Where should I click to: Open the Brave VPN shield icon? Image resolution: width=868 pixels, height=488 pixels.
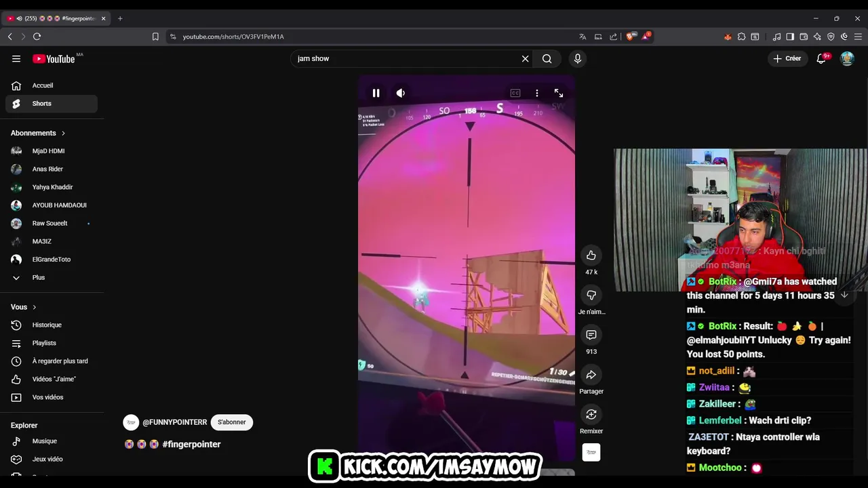coord(831,37)
